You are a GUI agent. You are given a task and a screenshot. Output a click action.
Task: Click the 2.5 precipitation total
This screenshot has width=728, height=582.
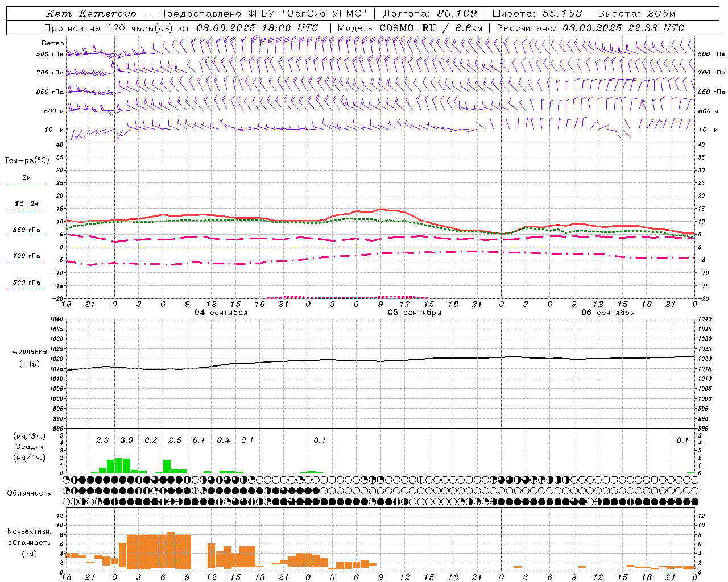point(175,440)
